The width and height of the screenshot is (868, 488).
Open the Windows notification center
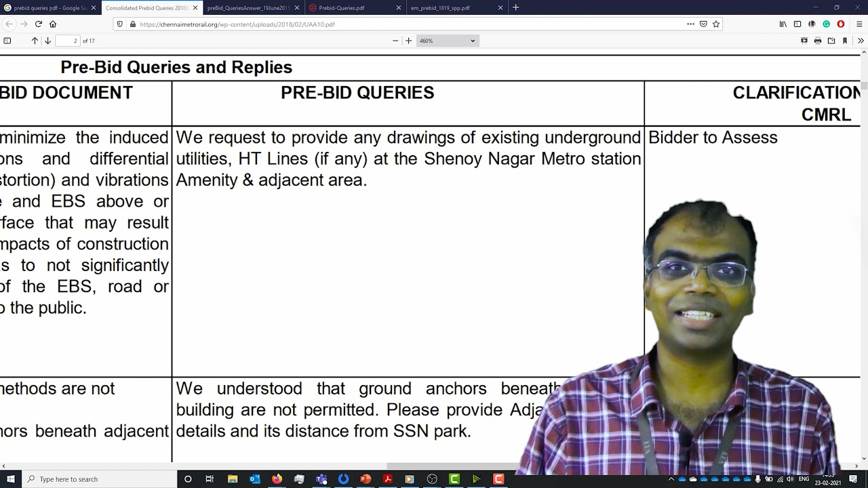(853, 479)
